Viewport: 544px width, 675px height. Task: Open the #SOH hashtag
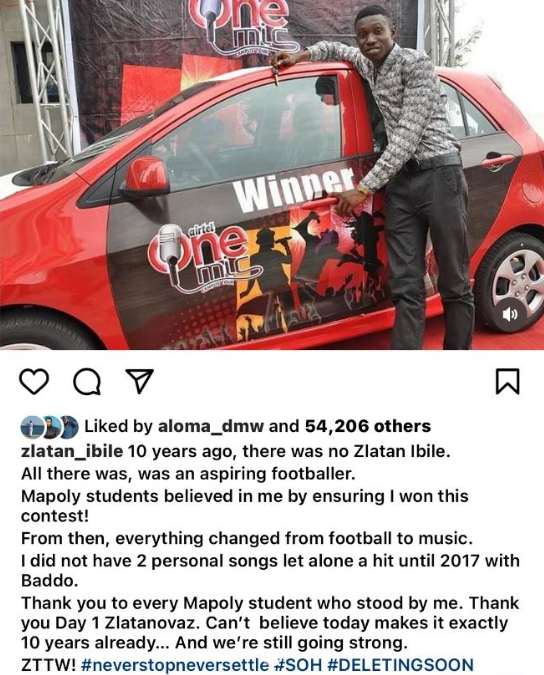298,665
